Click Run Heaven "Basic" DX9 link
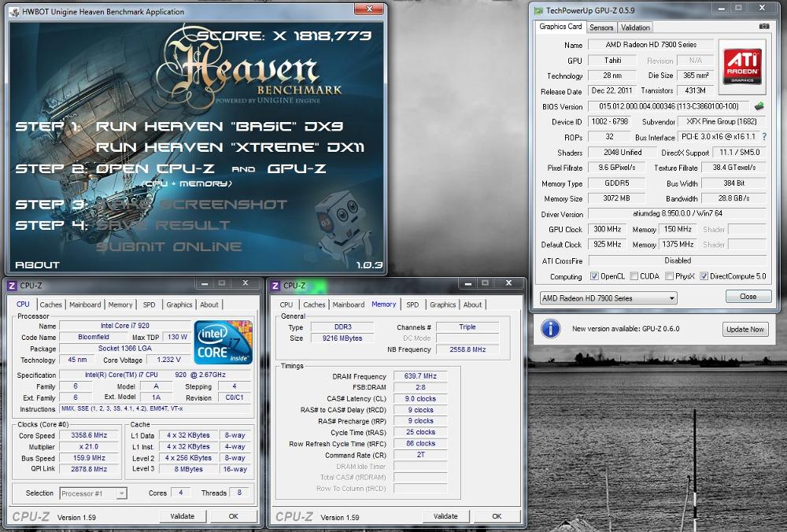787x532 pixels. tap(220, 127)
